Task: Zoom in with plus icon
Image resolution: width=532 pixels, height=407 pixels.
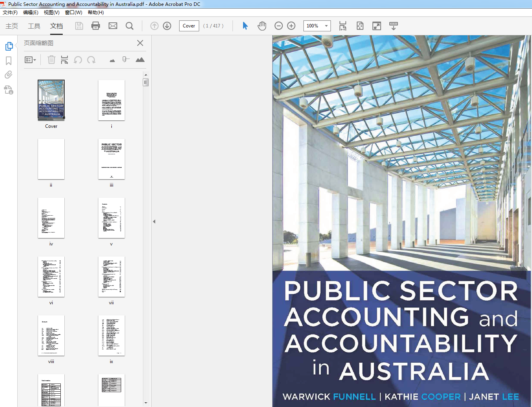Action: [291, 26]
